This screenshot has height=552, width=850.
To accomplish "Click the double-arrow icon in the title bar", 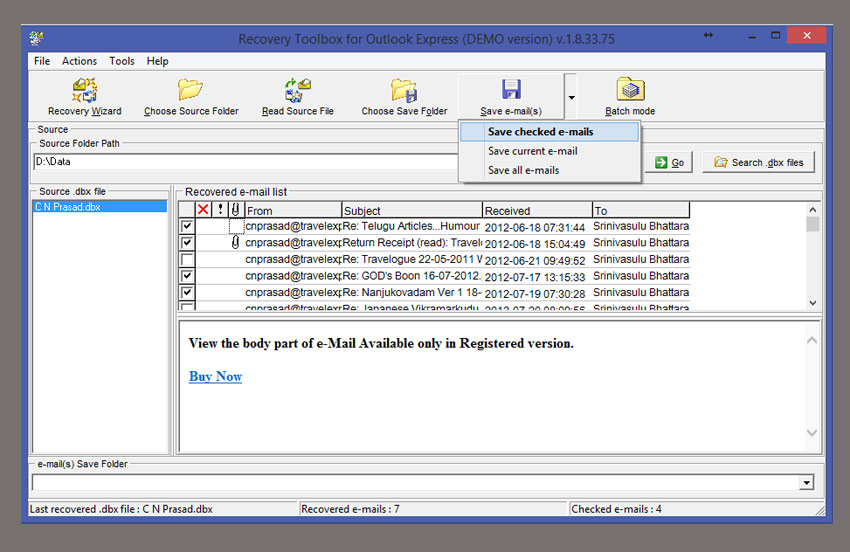I will pos(709,35).
